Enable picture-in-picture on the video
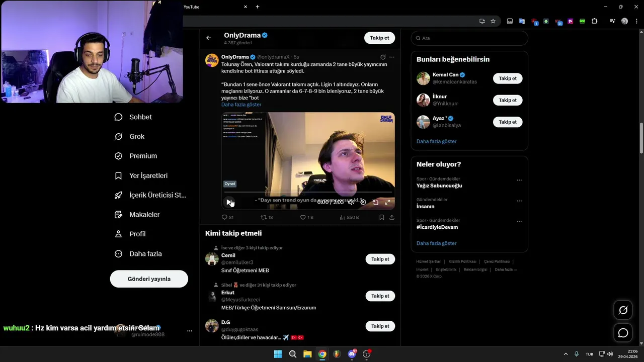This screenshot has height=362, width=644. click(375, 202)
